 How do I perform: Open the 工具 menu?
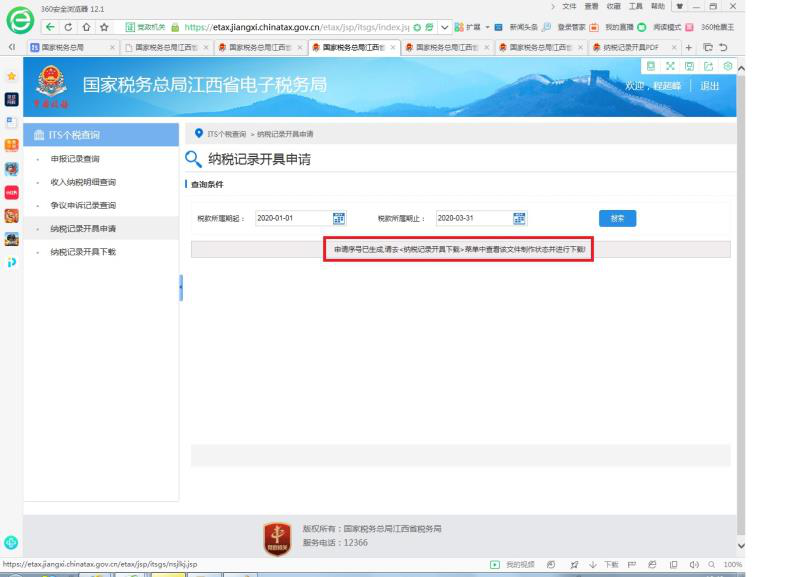635,7
